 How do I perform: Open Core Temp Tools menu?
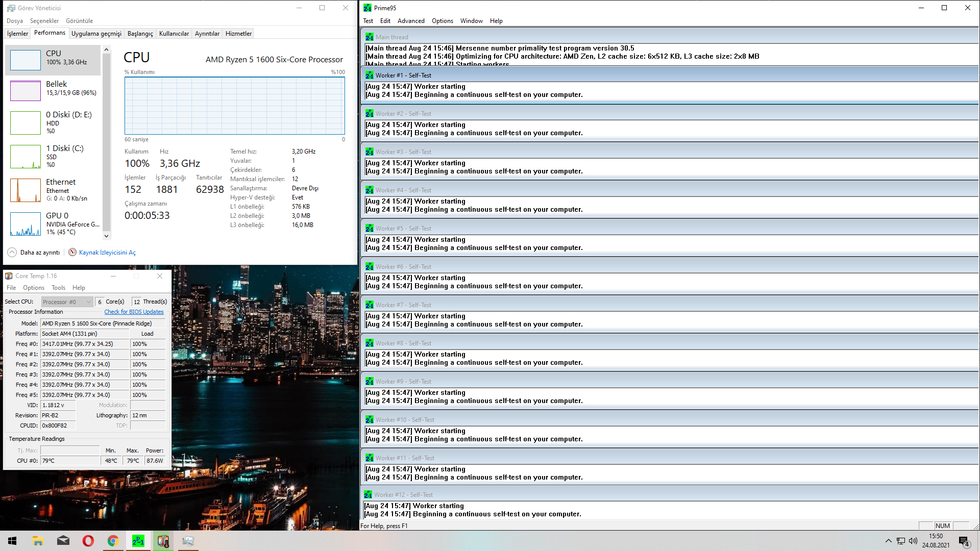click(x=58, y=288)
